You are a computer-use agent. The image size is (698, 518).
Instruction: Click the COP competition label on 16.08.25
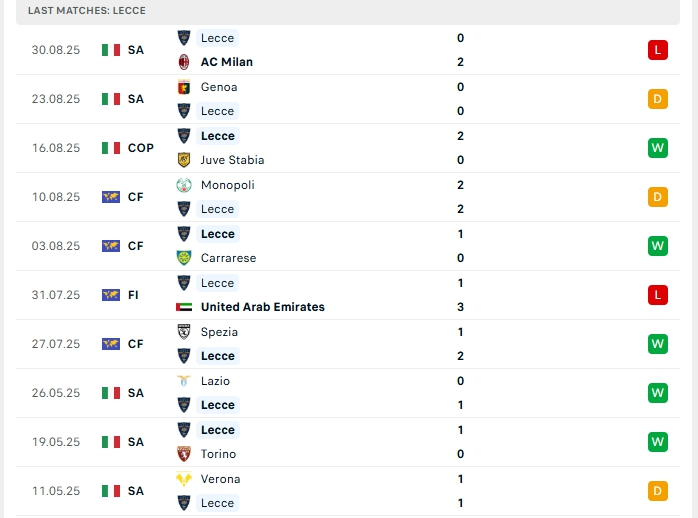(141, 148)
